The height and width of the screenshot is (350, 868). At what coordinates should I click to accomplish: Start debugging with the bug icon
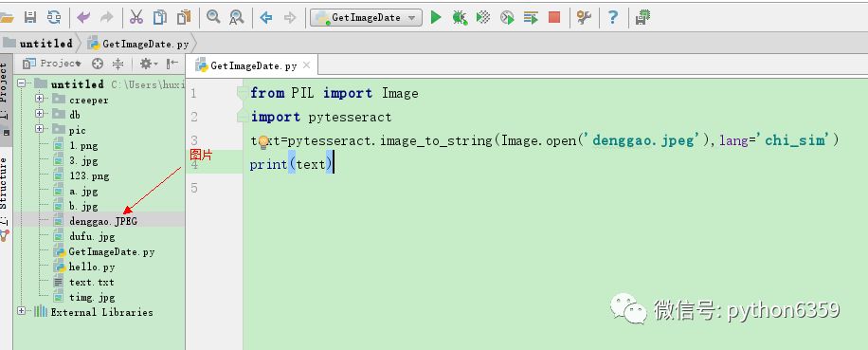click(460, 18)
